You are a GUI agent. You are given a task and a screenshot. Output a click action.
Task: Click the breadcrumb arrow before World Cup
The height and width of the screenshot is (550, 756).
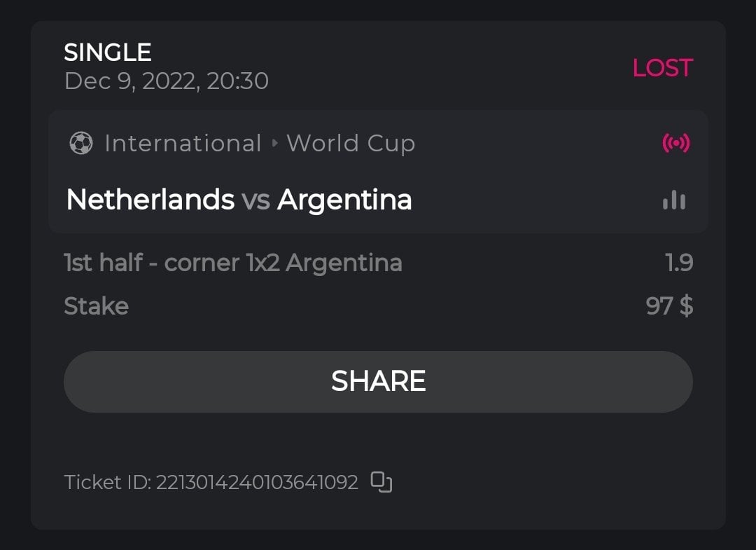pyautogui.click(x=274, y=144)
